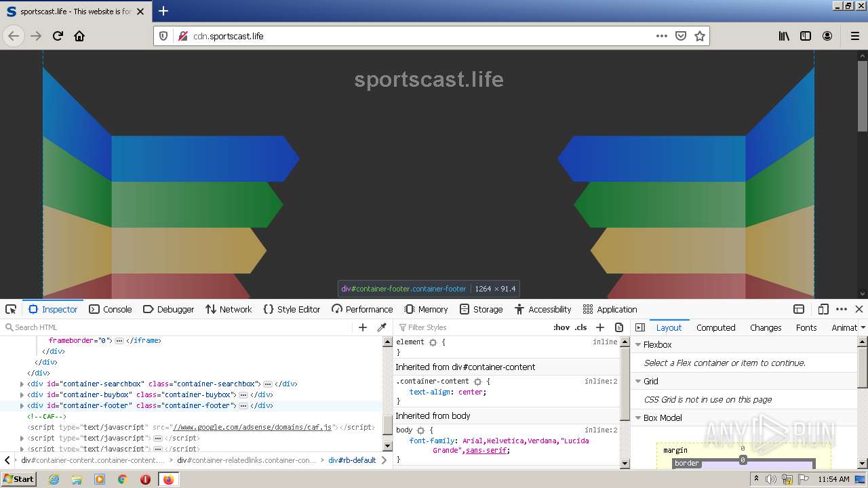Reload the current page
868x488 pixels.
pos(58,36)
